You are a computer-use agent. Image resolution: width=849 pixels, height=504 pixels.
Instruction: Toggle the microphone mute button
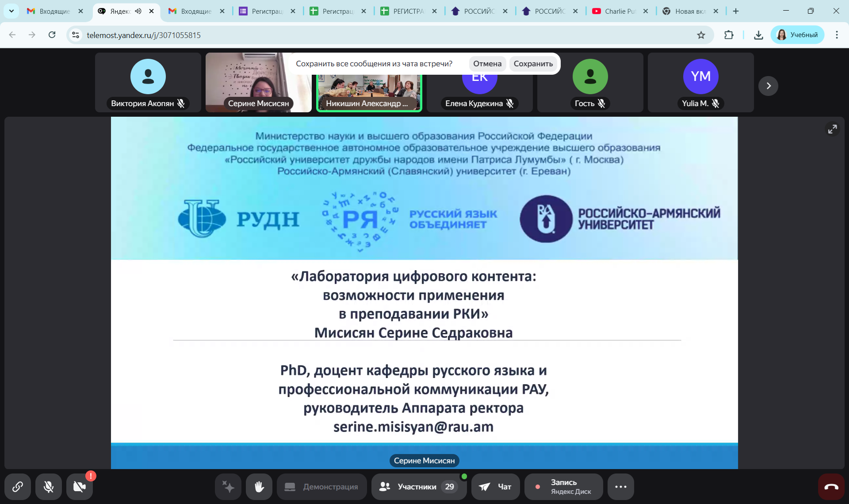[49, 487]
